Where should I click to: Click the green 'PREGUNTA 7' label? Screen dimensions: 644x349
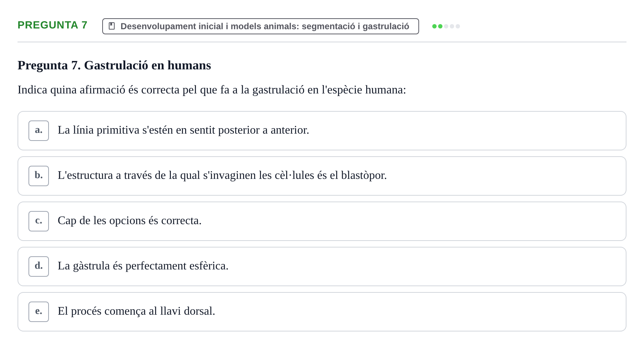point(53,25)
